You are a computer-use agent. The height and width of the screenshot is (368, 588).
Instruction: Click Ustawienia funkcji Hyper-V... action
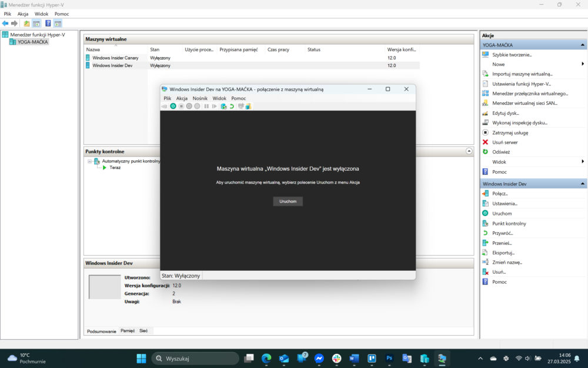tap(521, 84)
